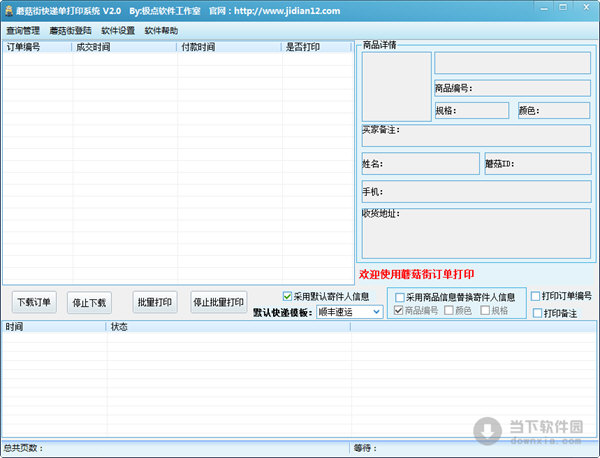600x458 pixels.
Task: Enable the 打印备注 checkbox
Action: 536,313
